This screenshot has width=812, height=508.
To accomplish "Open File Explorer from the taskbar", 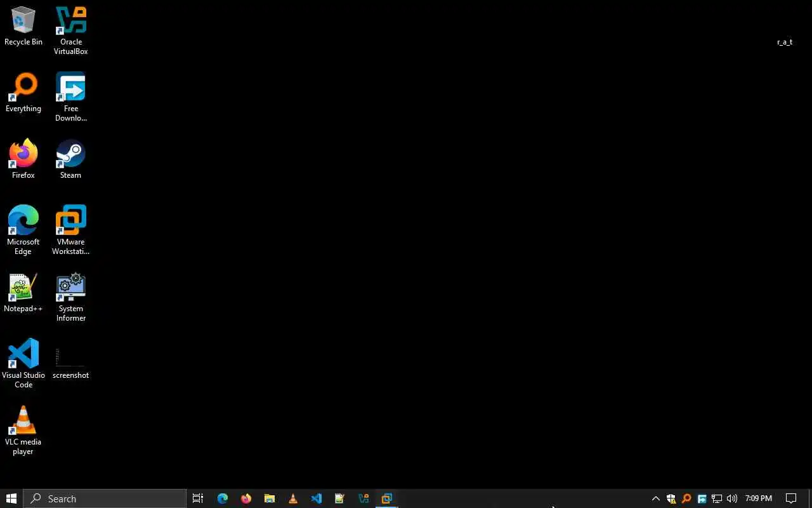I will [x=270, y=498].
